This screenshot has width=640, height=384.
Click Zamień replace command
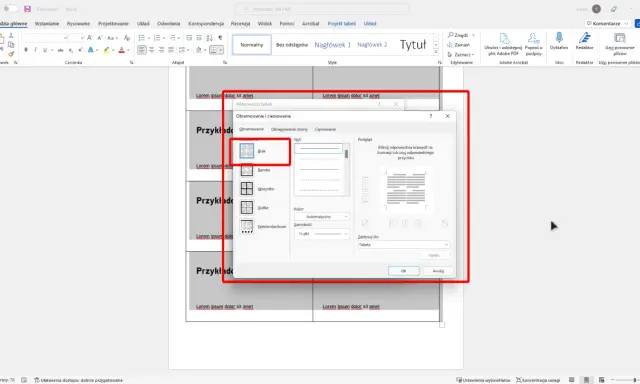[x=458, y=45]
